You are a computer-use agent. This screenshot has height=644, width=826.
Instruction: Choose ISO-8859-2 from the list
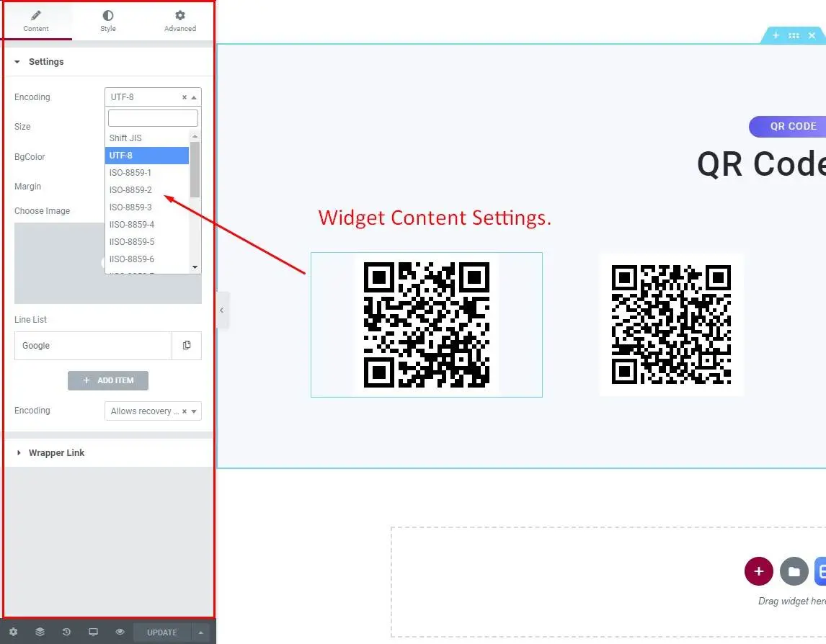click(147, 190)
